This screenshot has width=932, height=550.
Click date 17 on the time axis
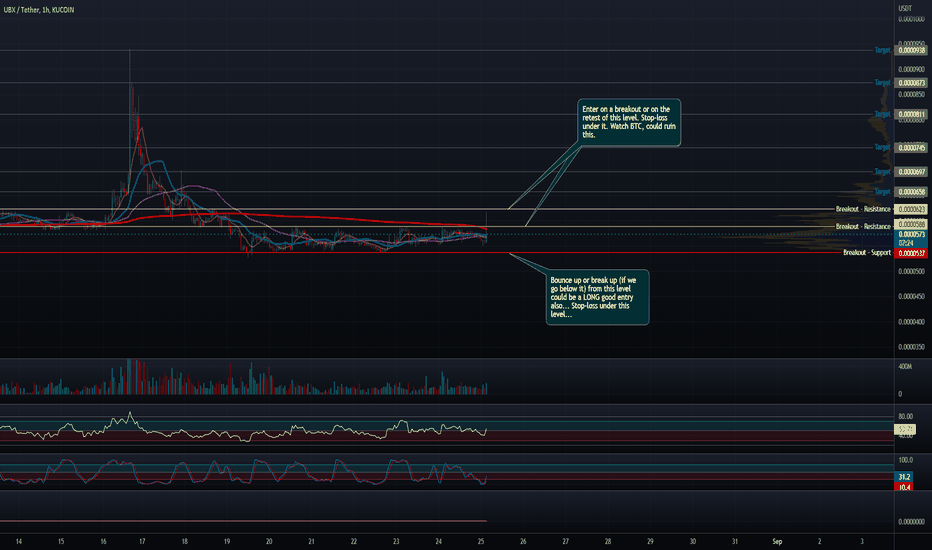[x=142, y=542]
